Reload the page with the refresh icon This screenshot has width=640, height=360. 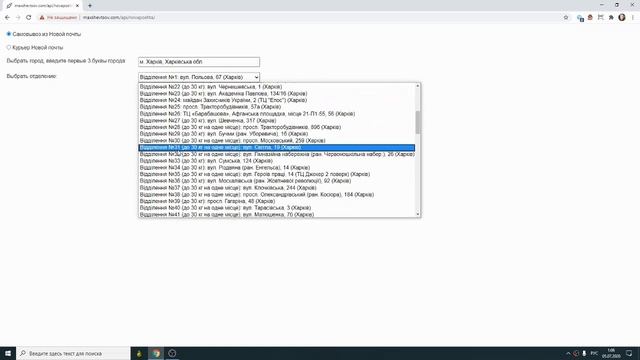pyautogui.click(x=29, y=18)
